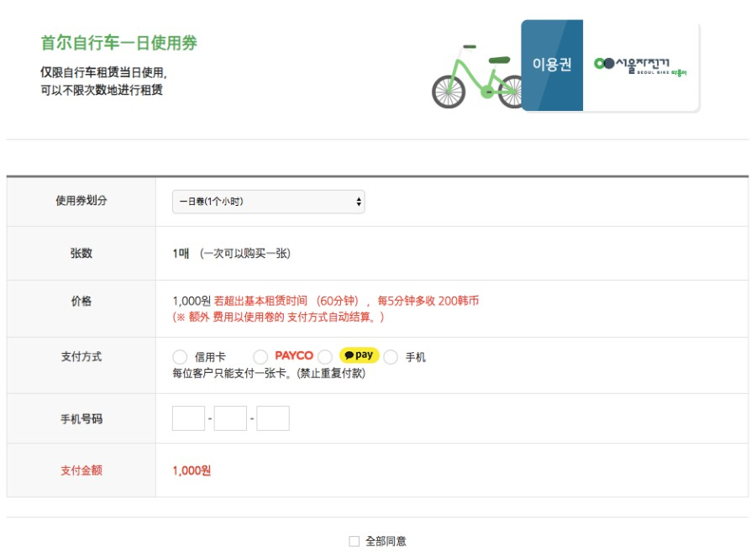Screen dimensions: 756x557
Task: Open the 使用券划分 ticket type dropdown
Action: tap(269, 202)
